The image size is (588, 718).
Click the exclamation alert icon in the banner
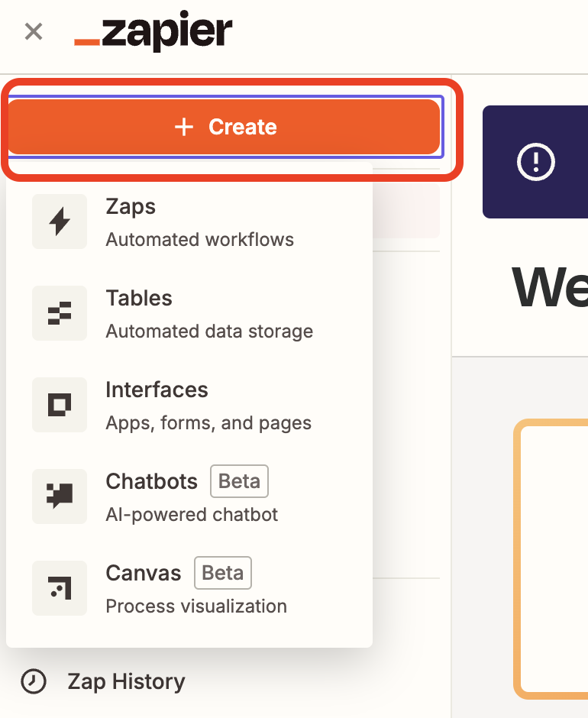click(x=535, y=161)
